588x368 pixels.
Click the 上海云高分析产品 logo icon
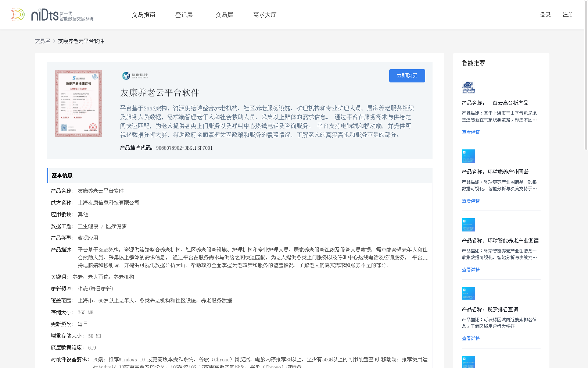click(x=469, y=87)
